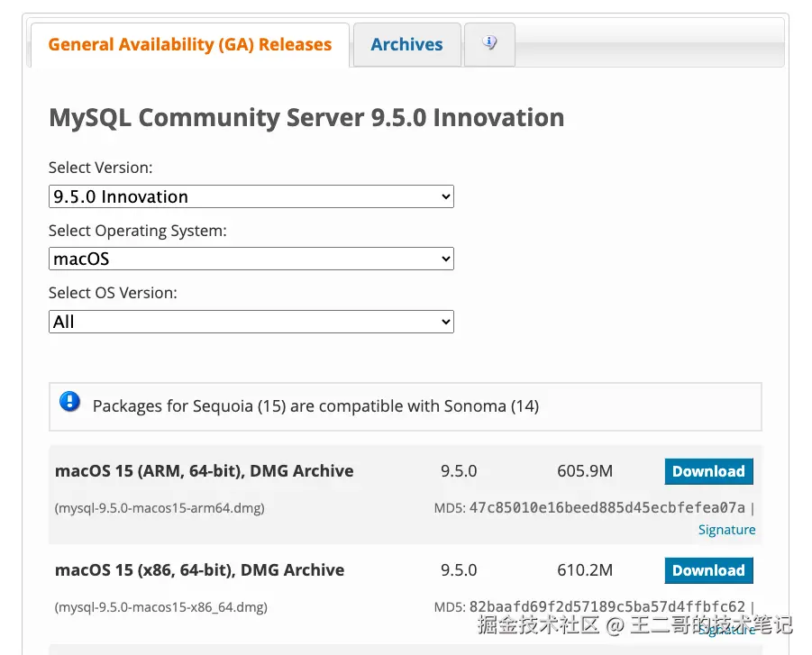Download the macOS 15 ARM DMG Archive

tap(708, 471)
